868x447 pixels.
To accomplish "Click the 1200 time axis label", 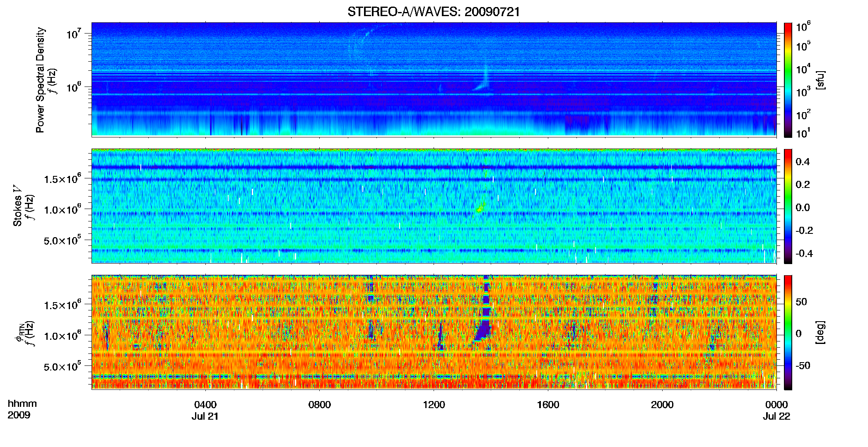I will (x=434, y=404).
